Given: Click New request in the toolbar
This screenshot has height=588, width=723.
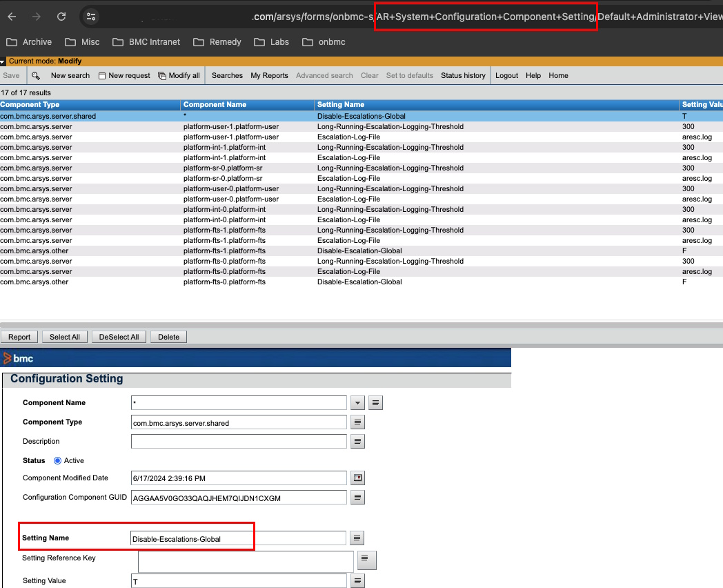Looking at the screenshot, I should tap(124, 76).
